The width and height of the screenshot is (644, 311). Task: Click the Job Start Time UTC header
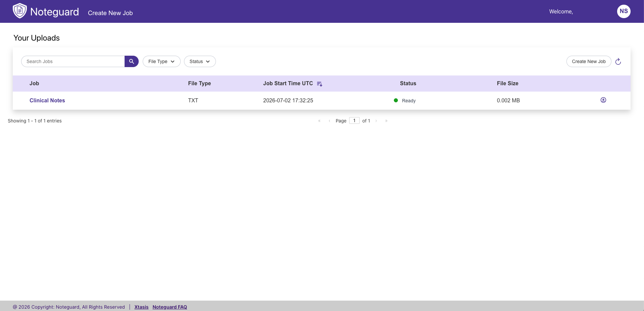tap(288, 83)
